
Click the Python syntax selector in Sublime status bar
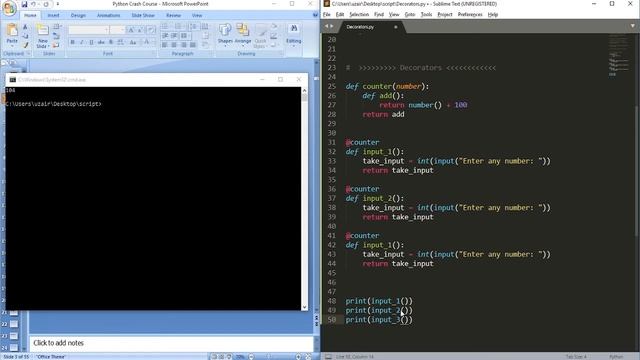click(x=616, y=357)
